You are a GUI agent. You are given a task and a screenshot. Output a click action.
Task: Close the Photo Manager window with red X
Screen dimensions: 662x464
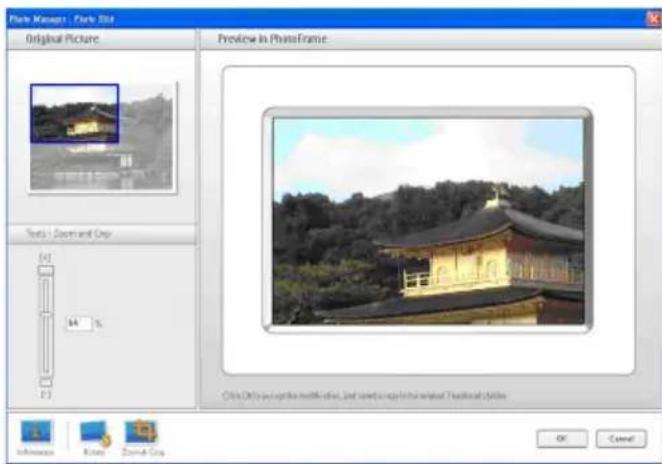654,17
